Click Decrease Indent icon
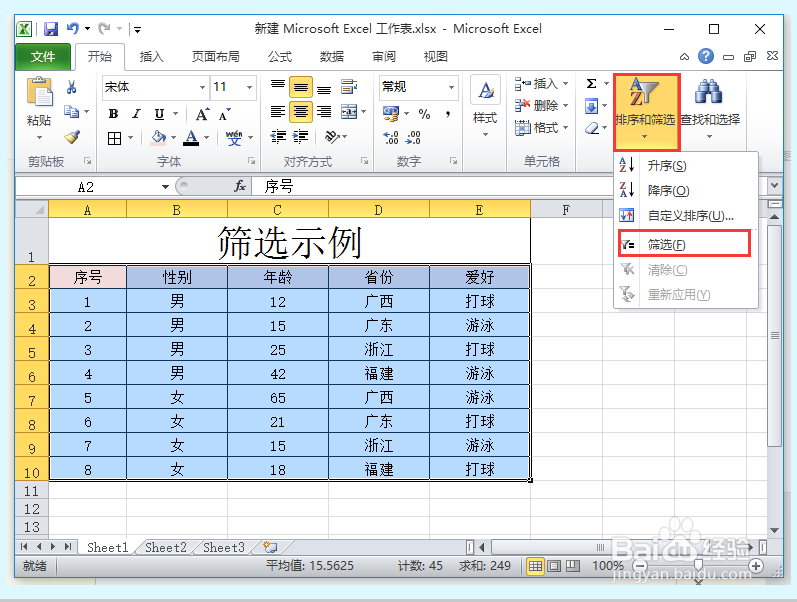 278,136
